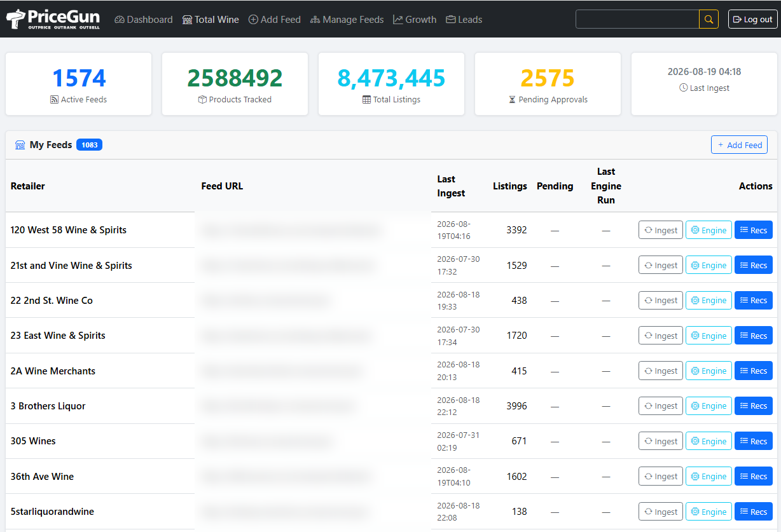This screenshot has height=532, width=781.
Task: Select retailer name 3 Brothers Liquor
Action: 48,406
